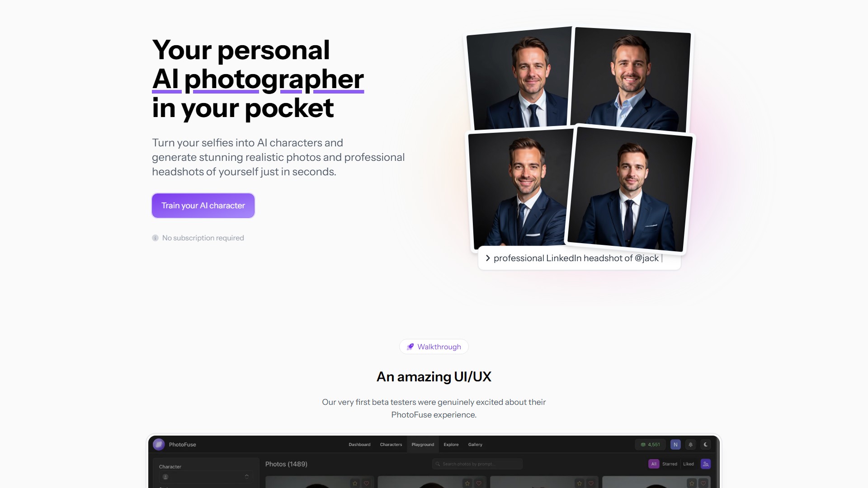The image size is (868, 488).
Task: Click the PhotoFuse logo icon
Action: pos(159,444)
